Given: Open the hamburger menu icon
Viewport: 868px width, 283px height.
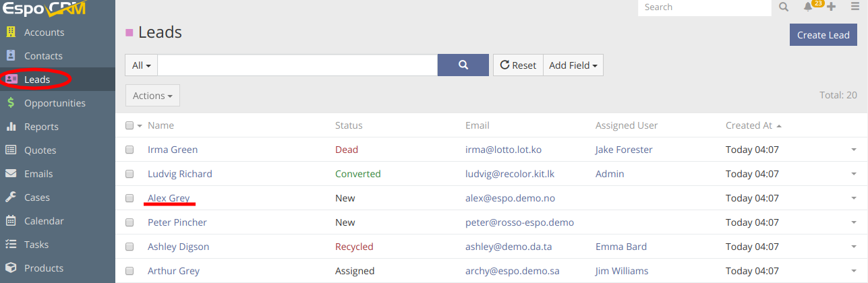Looking at the screenshot, I should coord(855,7).
